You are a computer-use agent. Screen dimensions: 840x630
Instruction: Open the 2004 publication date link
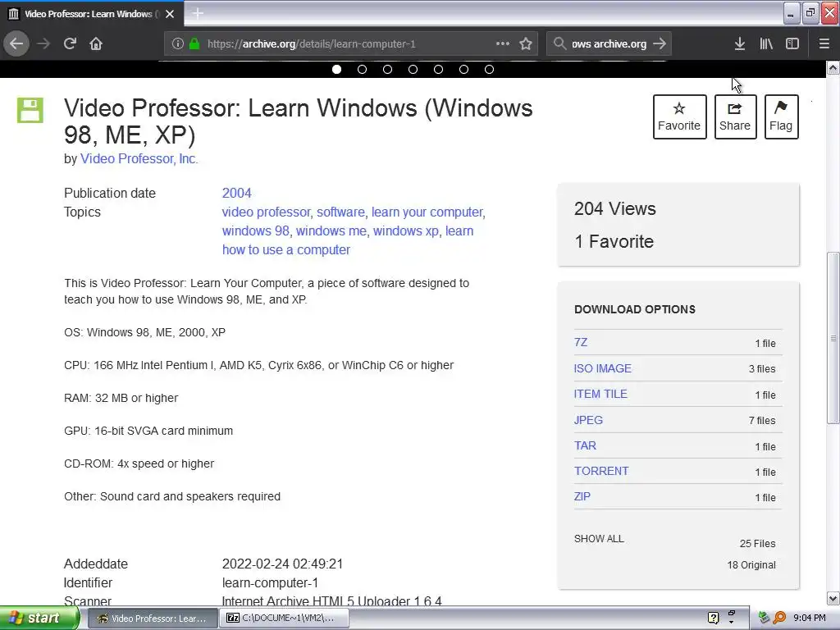click(x=237, y=193)
